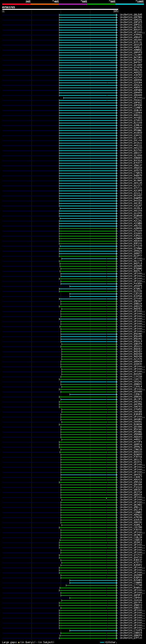This screenshot has height=644, width=146.
Task: Click the =100char. scale legend
Action: pos(108,642)
